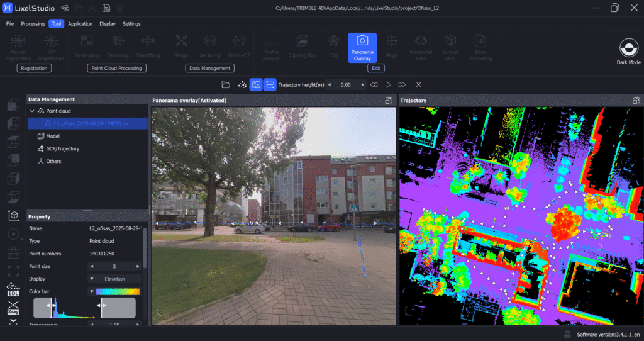Open the Color bar dropdown
The height and width of the screenshot is (341, 644).
pyautogui.click(x=92, y=291)
